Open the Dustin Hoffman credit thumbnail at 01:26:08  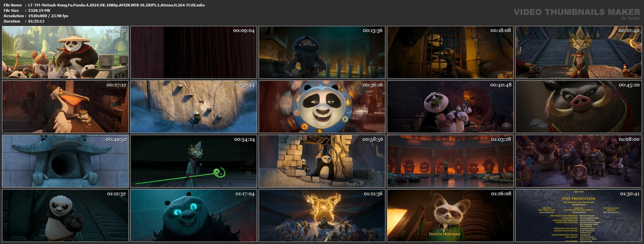(450, 215)
